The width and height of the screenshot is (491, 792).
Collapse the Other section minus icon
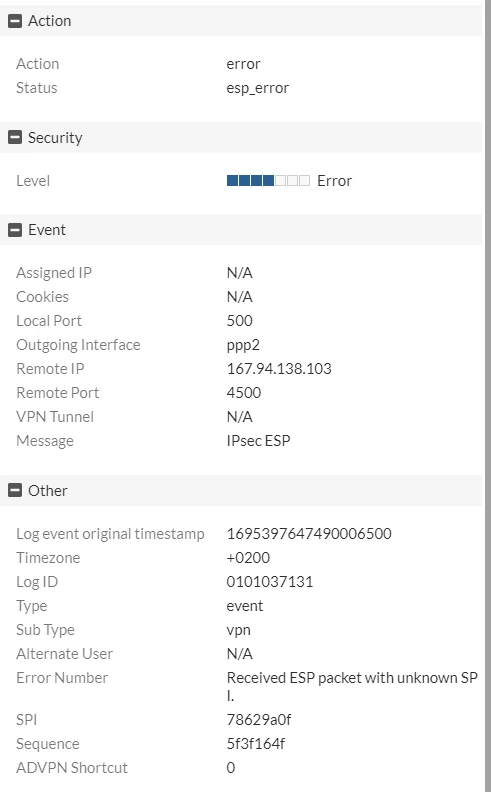coord(15,490)
